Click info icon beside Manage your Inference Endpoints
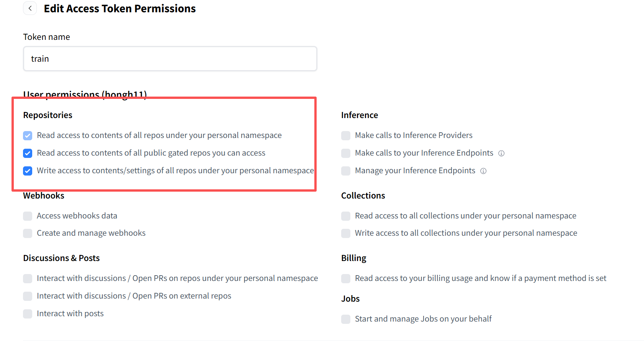The image size is (644, 353). (483, 171)
